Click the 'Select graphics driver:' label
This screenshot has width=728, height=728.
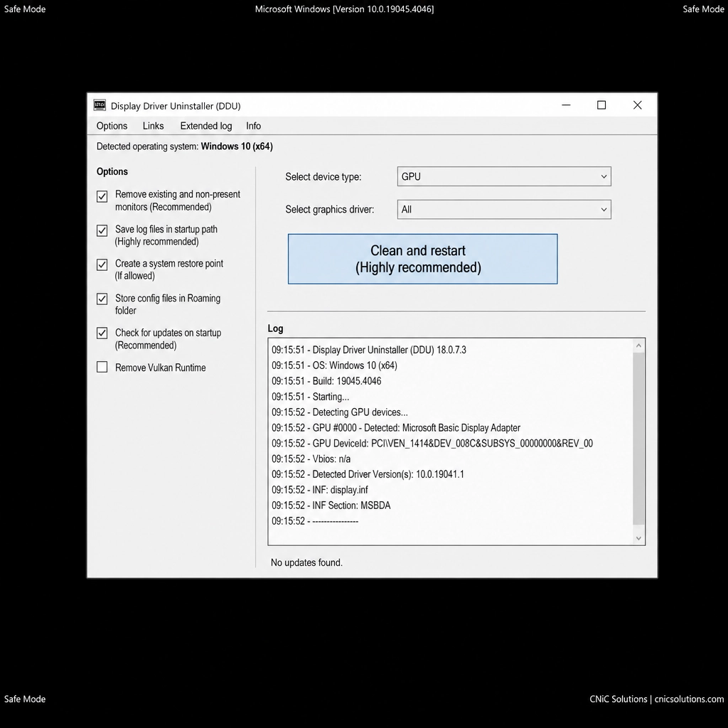(330, 210)
